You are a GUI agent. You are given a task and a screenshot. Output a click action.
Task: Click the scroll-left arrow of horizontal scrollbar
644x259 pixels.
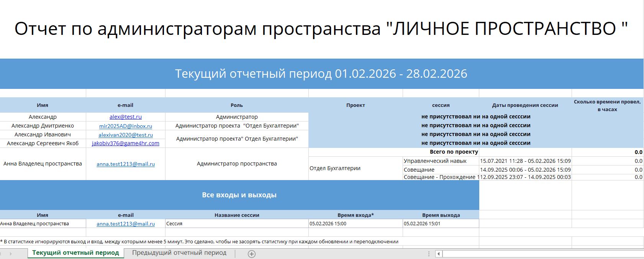coord(439,254)
